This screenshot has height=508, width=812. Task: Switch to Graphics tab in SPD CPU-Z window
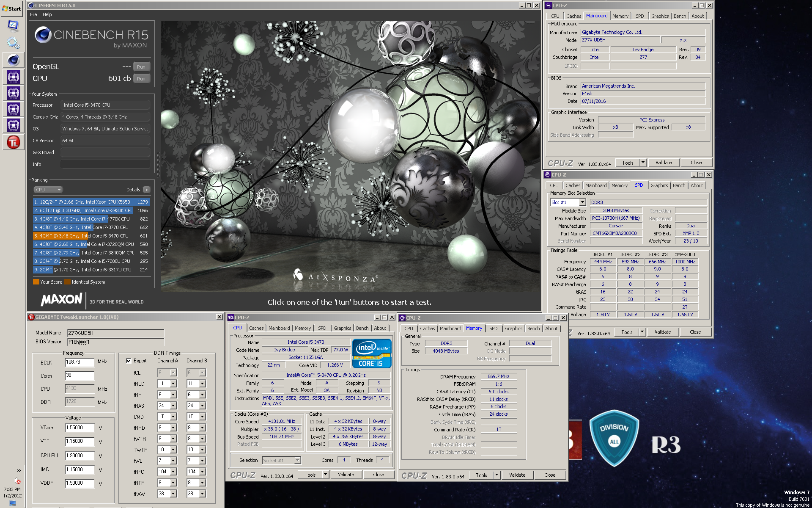point(659,185)
